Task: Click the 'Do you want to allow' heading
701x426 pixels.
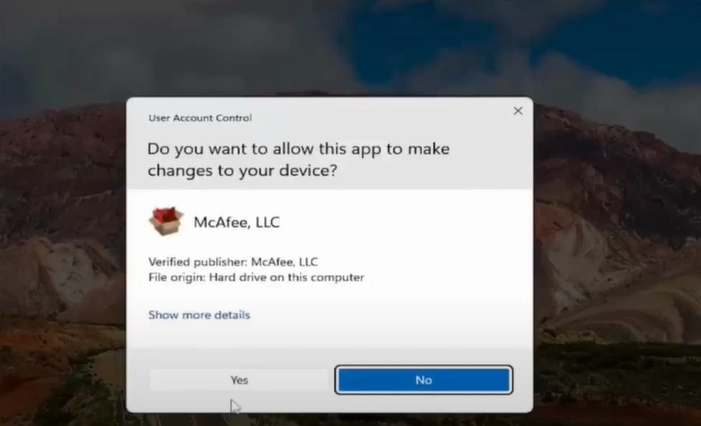Action: [x=298, y=160]
